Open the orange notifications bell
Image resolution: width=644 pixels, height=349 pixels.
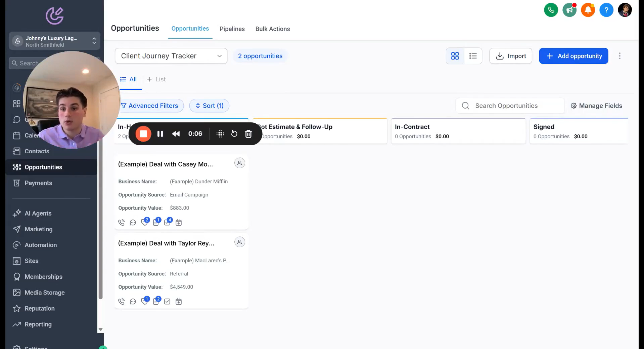click(x=588, y=10)
